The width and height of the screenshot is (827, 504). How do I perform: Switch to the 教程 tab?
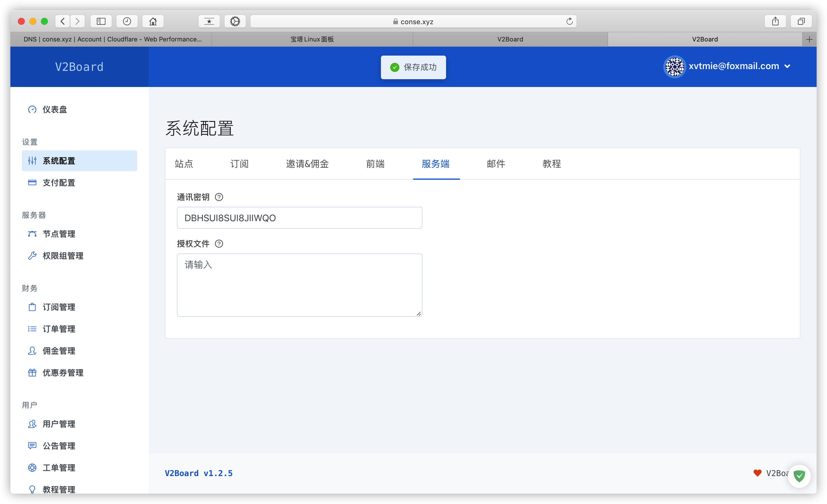point(552,164)
